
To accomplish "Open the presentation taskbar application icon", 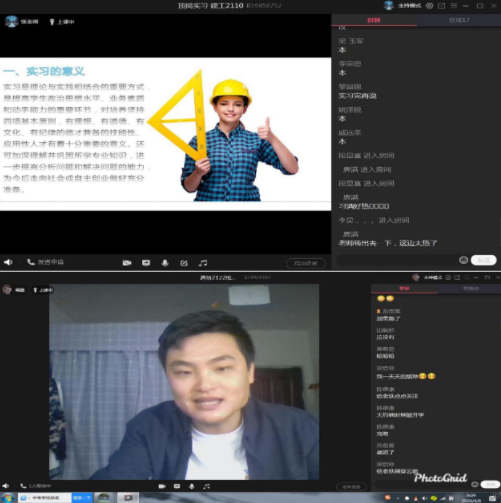I will tap(128, 498).
